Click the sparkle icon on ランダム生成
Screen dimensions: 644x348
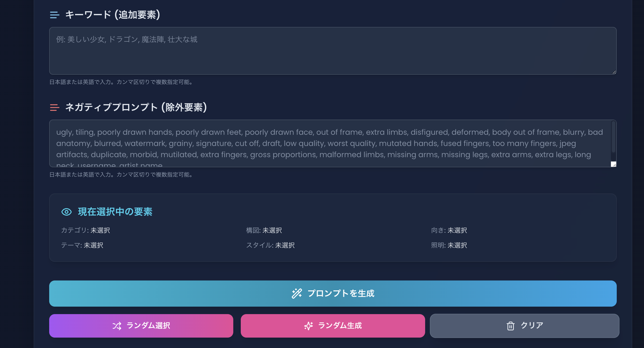coord(308,326)
